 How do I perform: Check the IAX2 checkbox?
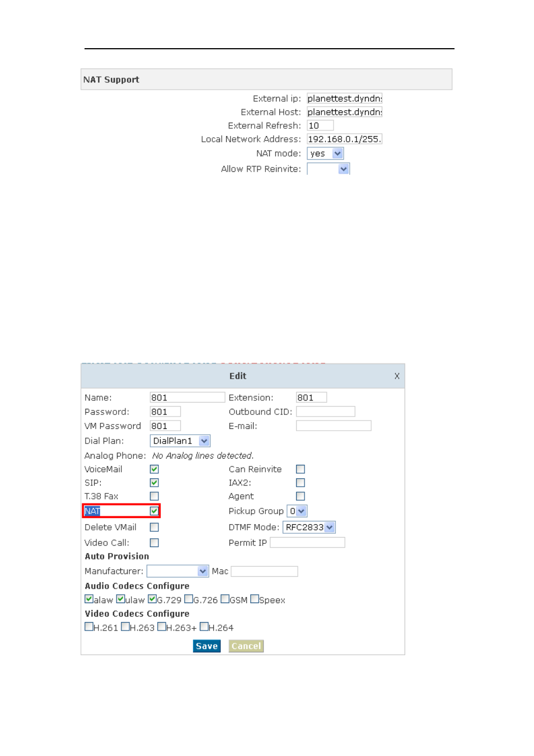[x=301, y=483]
